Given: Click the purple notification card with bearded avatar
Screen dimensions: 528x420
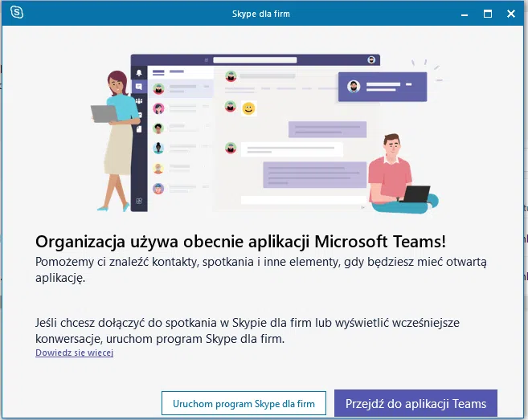Looking at the screenshot, I should (382, 86).
